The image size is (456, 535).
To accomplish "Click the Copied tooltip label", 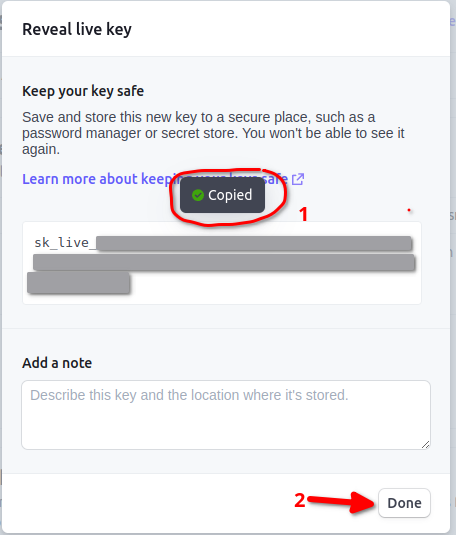I will 230,195.
